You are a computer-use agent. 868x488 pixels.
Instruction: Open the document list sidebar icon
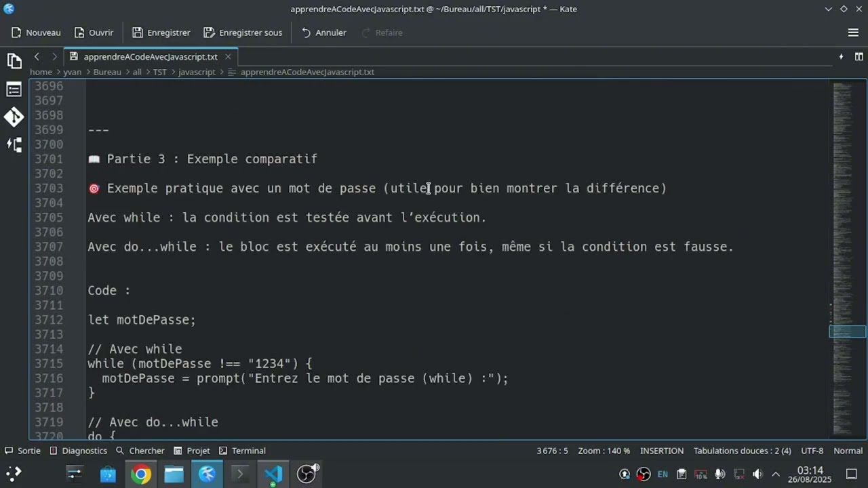pyautogui.click(x=14, y=89)
